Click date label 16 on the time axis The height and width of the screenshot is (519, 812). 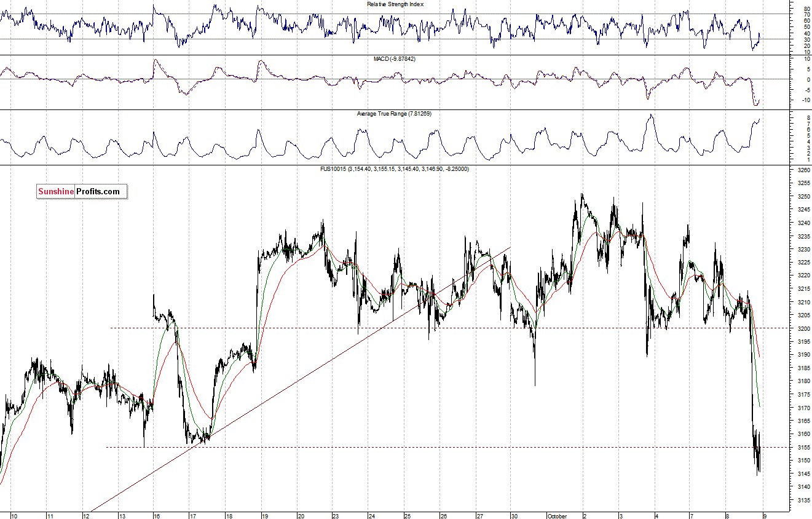coord(157,516)
